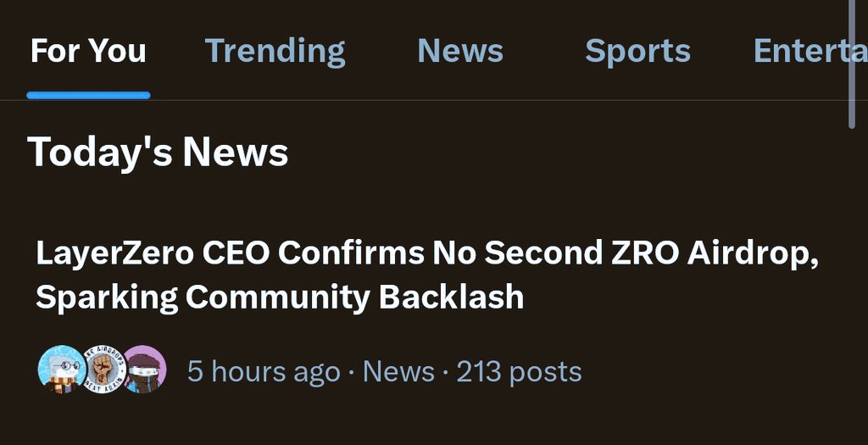Click the blue underline beneath For You
This screenshot has height=445, width=868.
pos(88,95)
